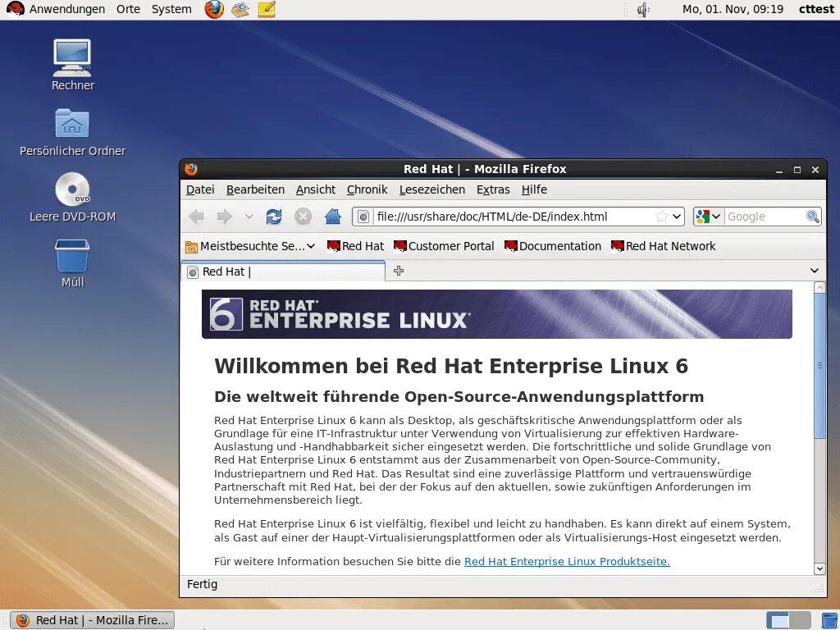Expand the Meistbesuchte Seiten bookmark folder
Image resolution: width=840 pixels, height=630 pixels.
[250, 246]
